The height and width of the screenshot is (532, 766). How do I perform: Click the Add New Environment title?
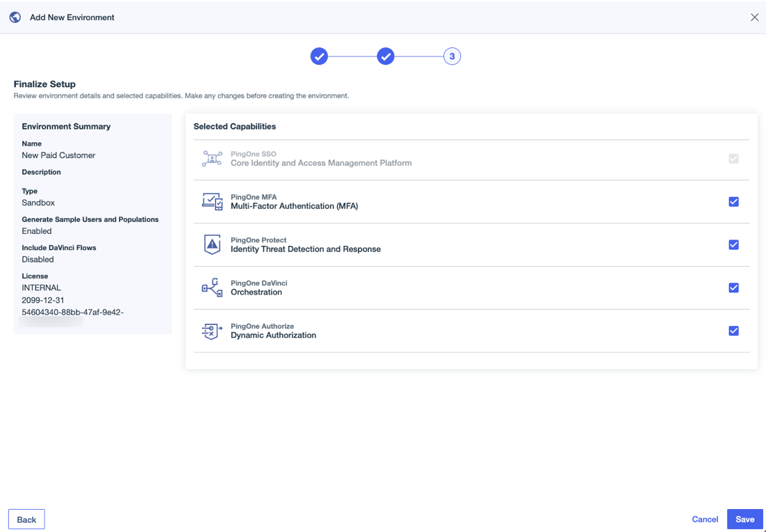point(72,17)
